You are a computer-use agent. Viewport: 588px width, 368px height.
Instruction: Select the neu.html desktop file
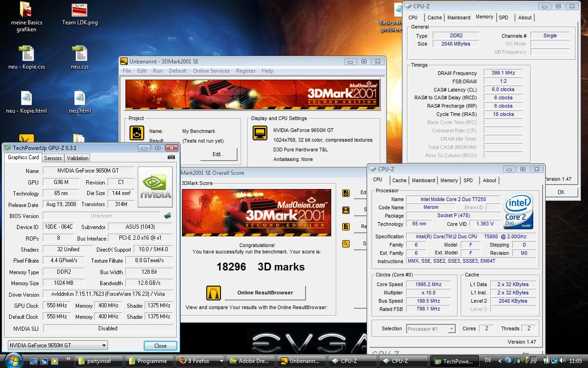pyautogui.click(x=80, y=102)
